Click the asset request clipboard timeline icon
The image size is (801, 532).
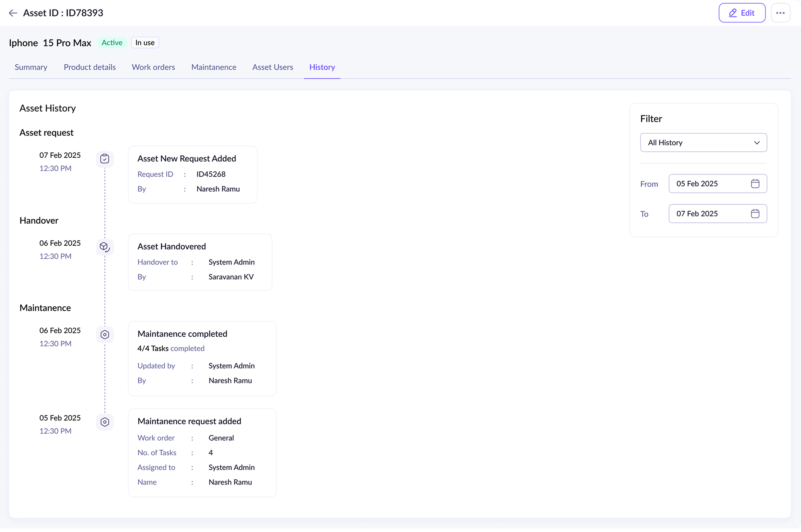click(105, 159)
